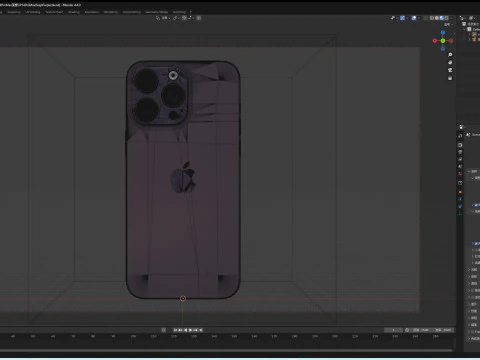
Task: Toggle proportional editing in viewport header
Action: [199, 18]
